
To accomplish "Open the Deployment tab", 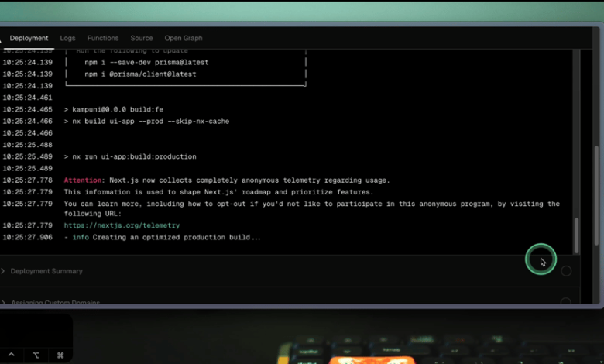I will (x=29, y=38).
